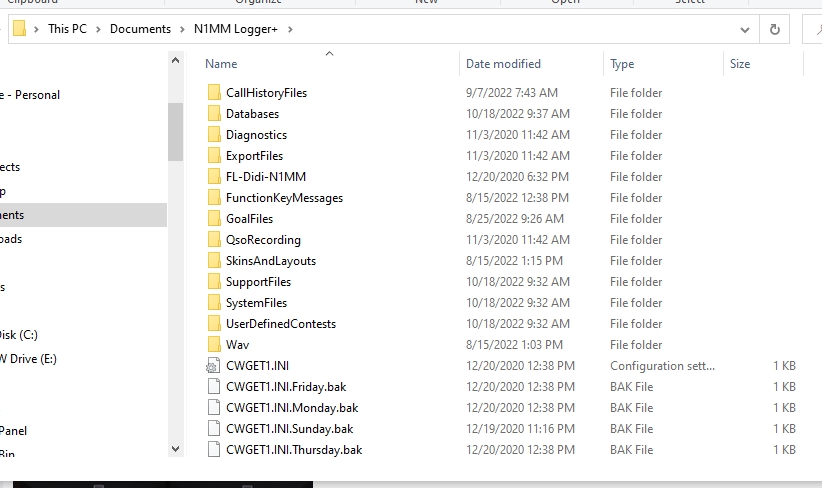Image resolution: width=822 pixels, height=488 pixels.
Task: Click the SystemFiles folder icon
Action: (x=214, y=302)
